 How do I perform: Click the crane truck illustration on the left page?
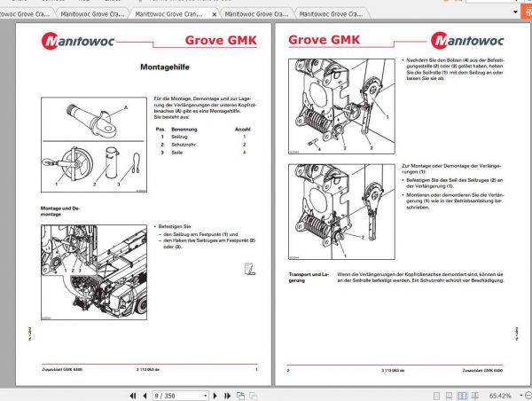tap(94, 272)
